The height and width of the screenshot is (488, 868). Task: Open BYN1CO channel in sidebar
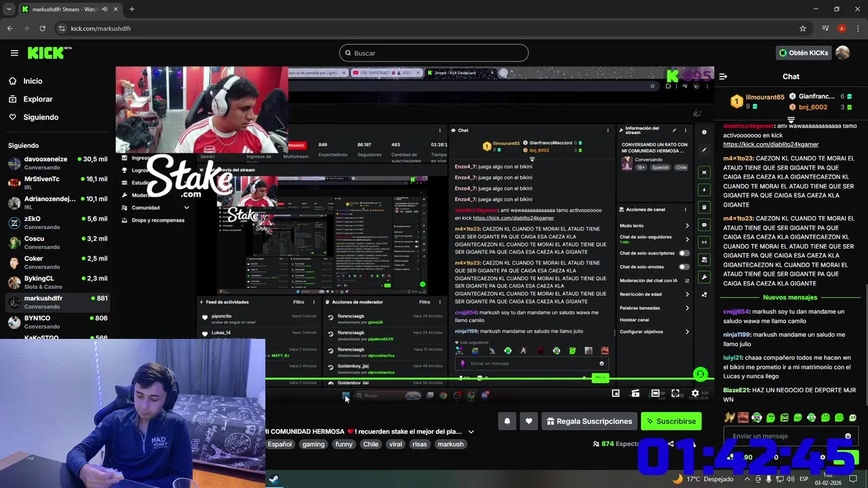pyautogui.click(x=57, y=321)
